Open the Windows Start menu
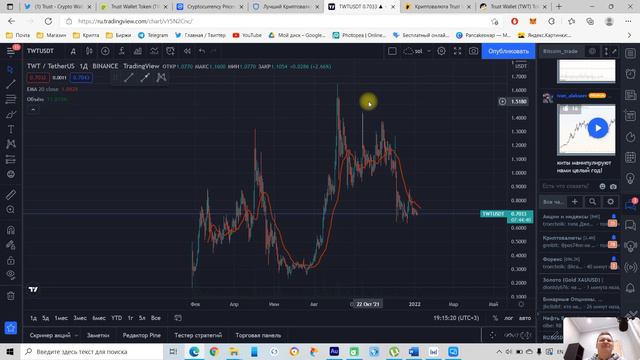The image size is (640, 360). [10, 351]
